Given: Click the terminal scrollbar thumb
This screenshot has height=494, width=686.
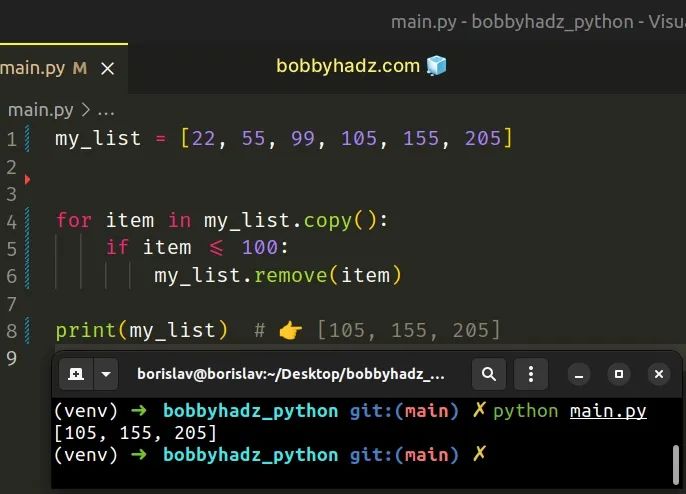Looking at the screenshot, I should point(676,465).
